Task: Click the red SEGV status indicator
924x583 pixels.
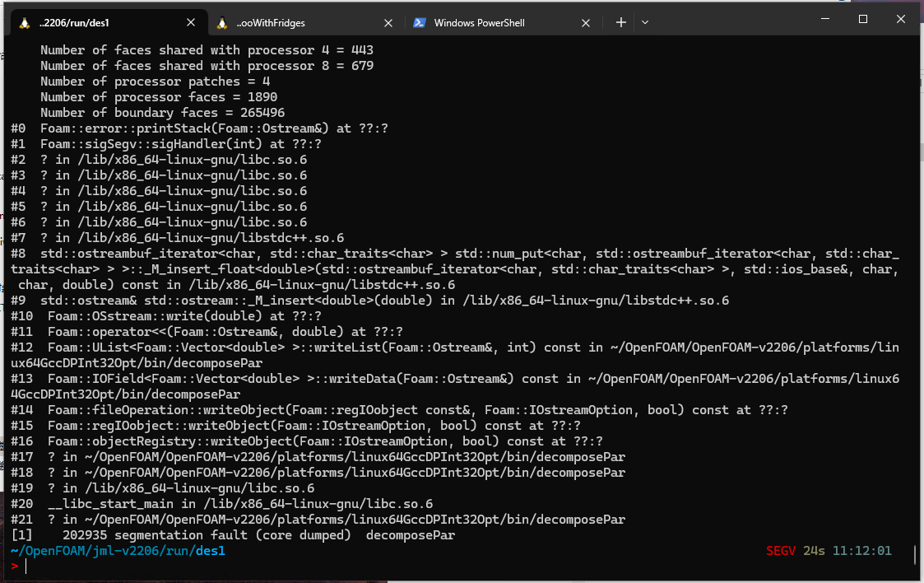Action: [781, 551]
